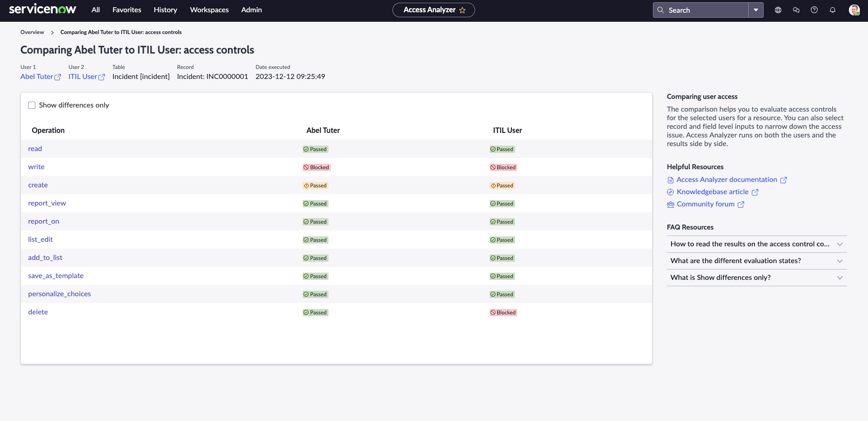Screen dimensions: 868x421
Task: Open the chat sidebar icon
Action: [796, 10]
